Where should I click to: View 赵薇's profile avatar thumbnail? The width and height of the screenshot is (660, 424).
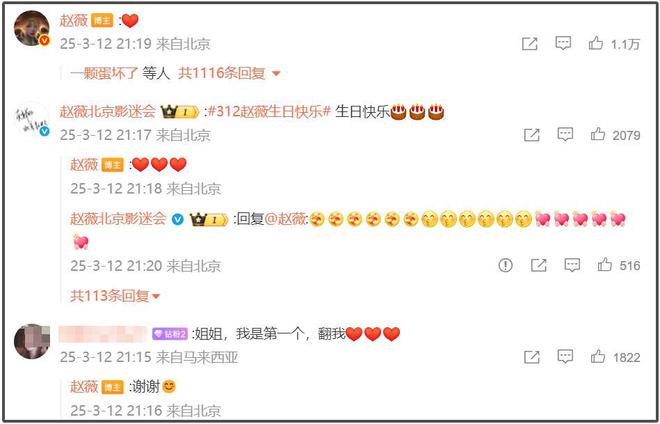tap(32, 28)
